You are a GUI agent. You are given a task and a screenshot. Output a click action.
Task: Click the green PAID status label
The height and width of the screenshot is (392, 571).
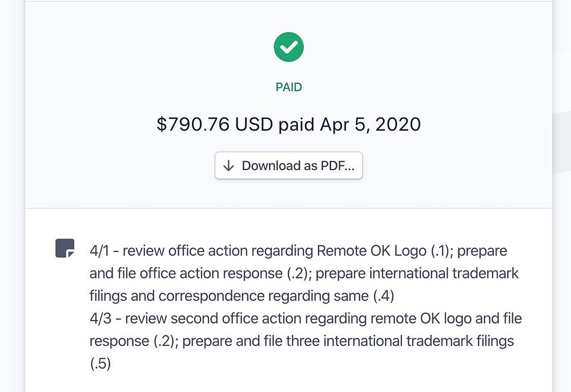tap(288, 87)
